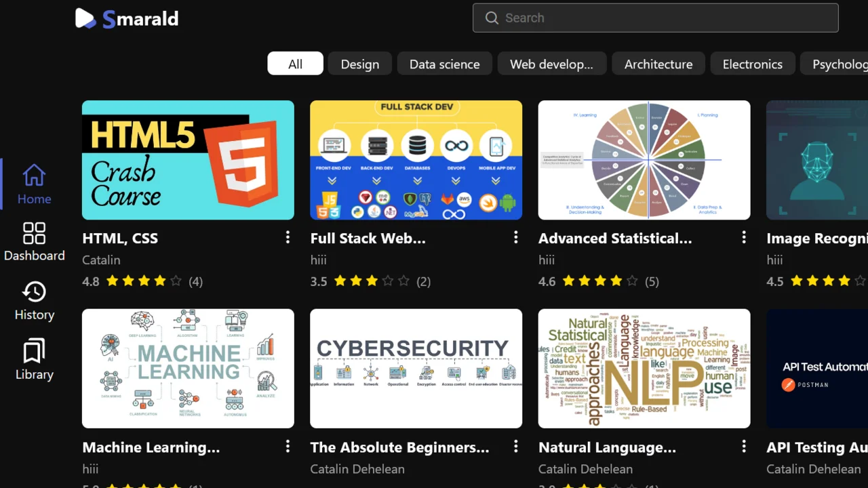Open options menu for Absolute Beginners course
Image resolution: width=868 pixels, height=488 pixels.
[516, 446]
